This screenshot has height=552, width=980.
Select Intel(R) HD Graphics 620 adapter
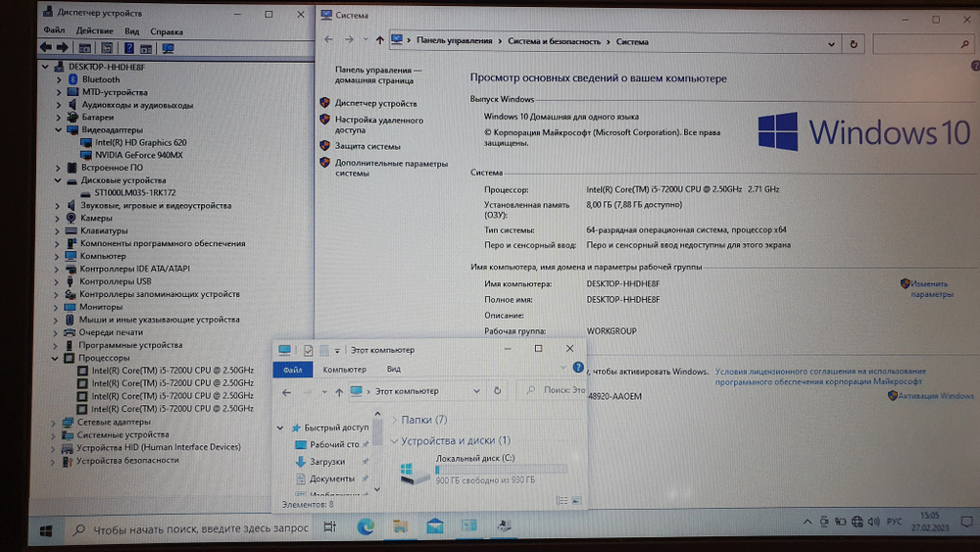133,142
